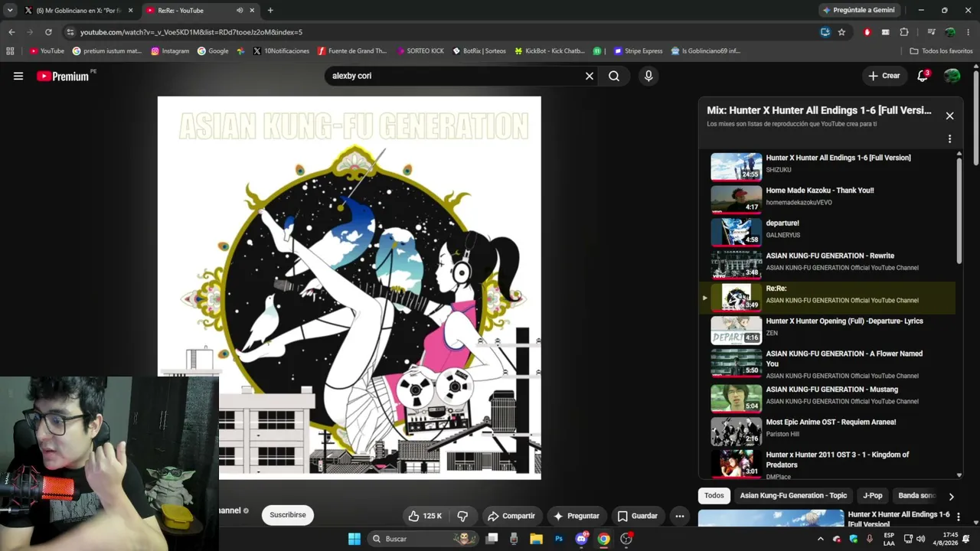
Task: Open the tab search dropdown
Action: (10, 11)
